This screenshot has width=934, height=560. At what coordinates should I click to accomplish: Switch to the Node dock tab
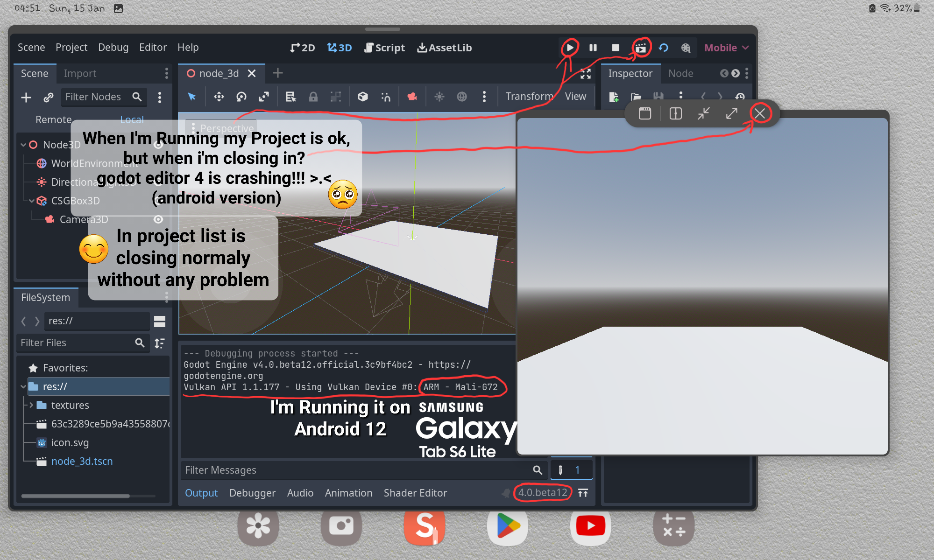point(680,73)
